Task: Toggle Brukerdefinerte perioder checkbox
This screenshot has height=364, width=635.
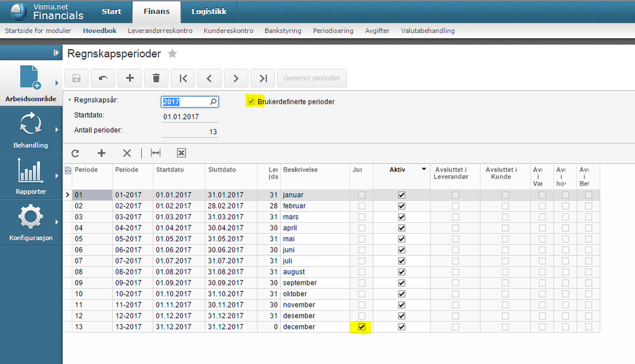Action: click(251, 102)
